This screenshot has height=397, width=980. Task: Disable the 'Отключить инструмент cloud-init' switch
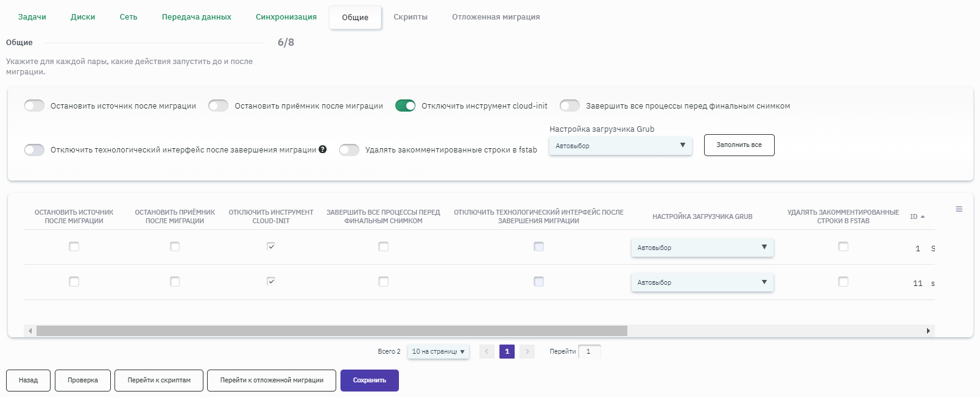(x=405, y=106)
